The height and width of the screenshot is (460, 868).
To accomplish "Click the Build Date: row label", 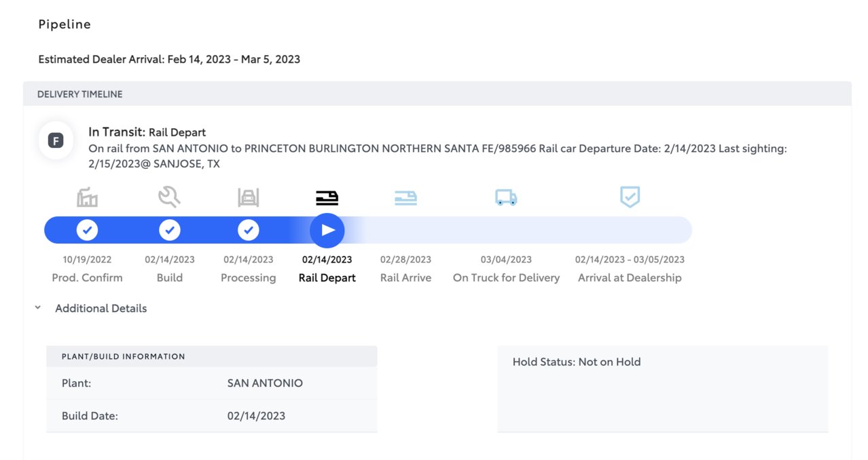I will 90,416.
